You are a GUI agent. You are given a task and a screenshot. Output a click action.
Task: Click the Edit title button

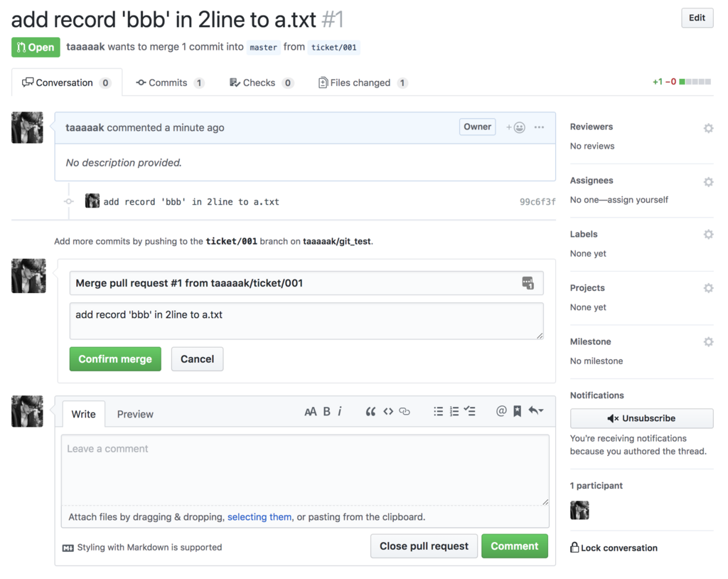[x=697, y=18]
